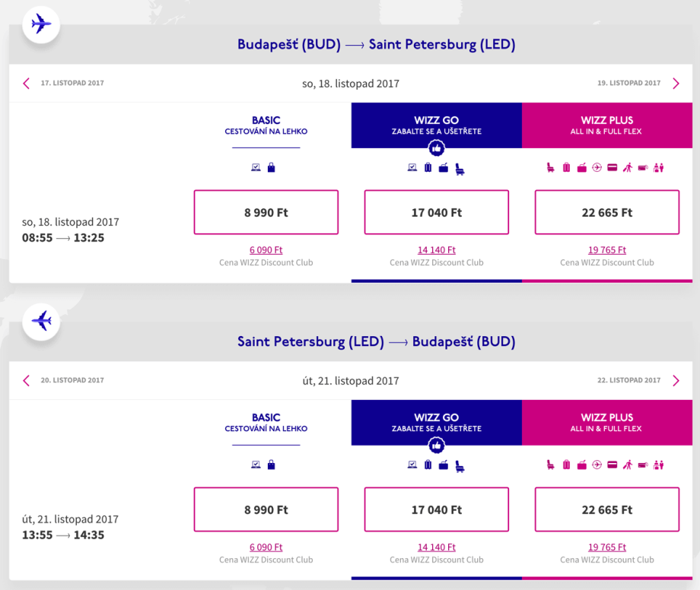Go to previous day 17. listopad 2017
Viewport: 700px width, 590px height.
(x=27, y=84)
